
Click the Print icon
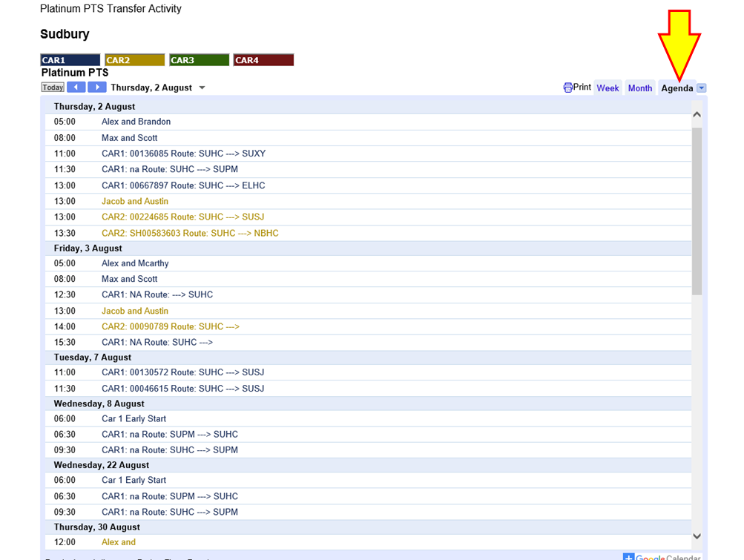(x=568, y=88)
